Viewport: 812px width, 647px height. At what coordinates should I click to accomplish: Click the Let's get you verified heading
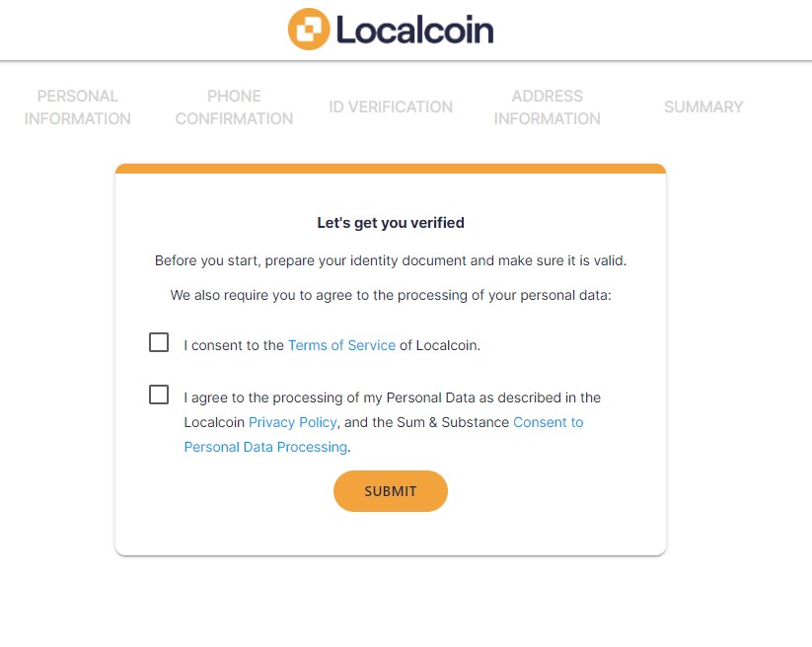391,222
